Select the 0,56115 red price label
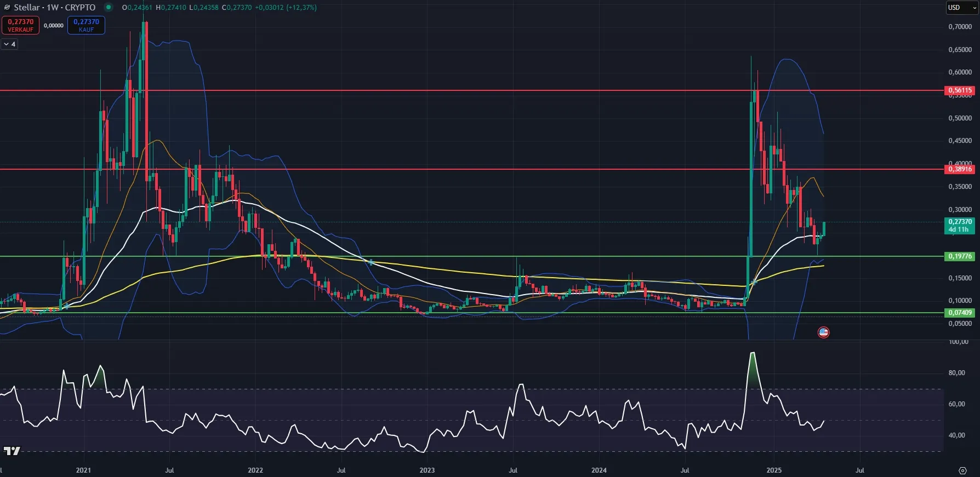980x477 pixels. 960,90
